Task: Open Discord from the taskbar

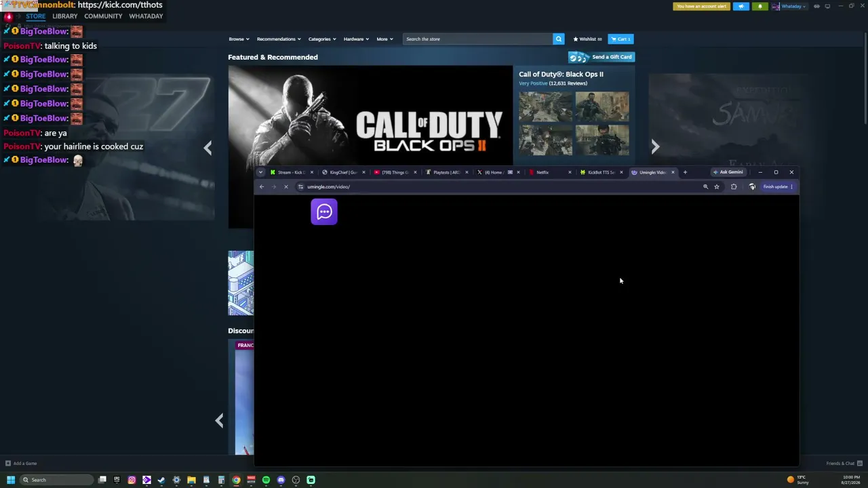Action: 281,480
